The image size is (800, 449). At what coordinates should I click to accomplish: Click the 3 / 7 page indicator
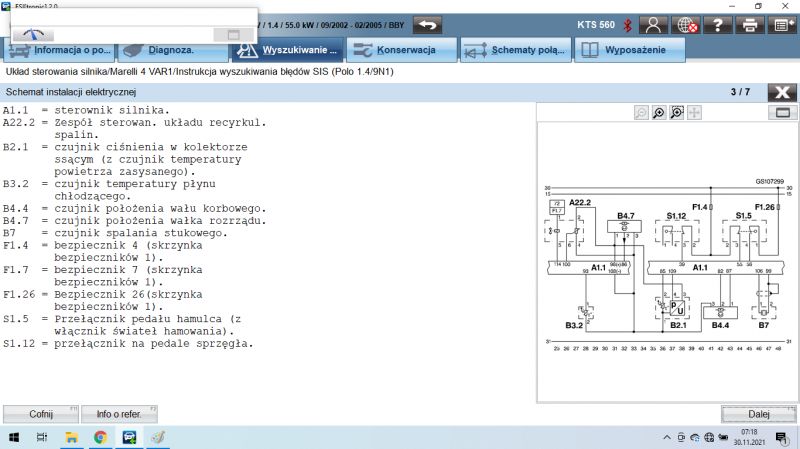[x=740, y=92]
